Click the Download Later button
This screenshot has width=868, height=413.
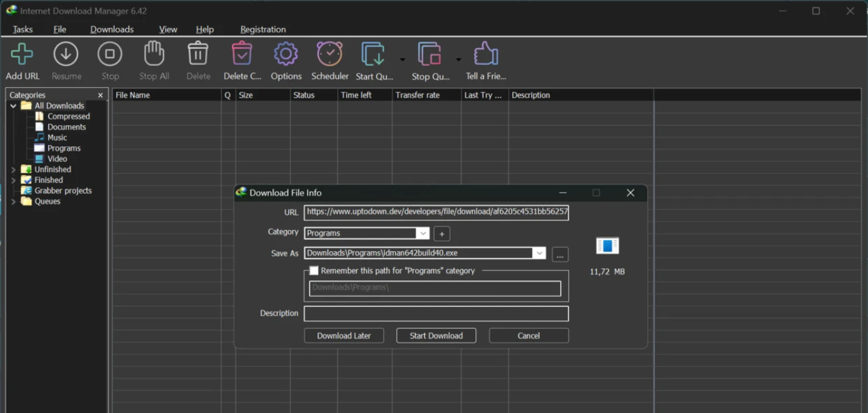344,336
